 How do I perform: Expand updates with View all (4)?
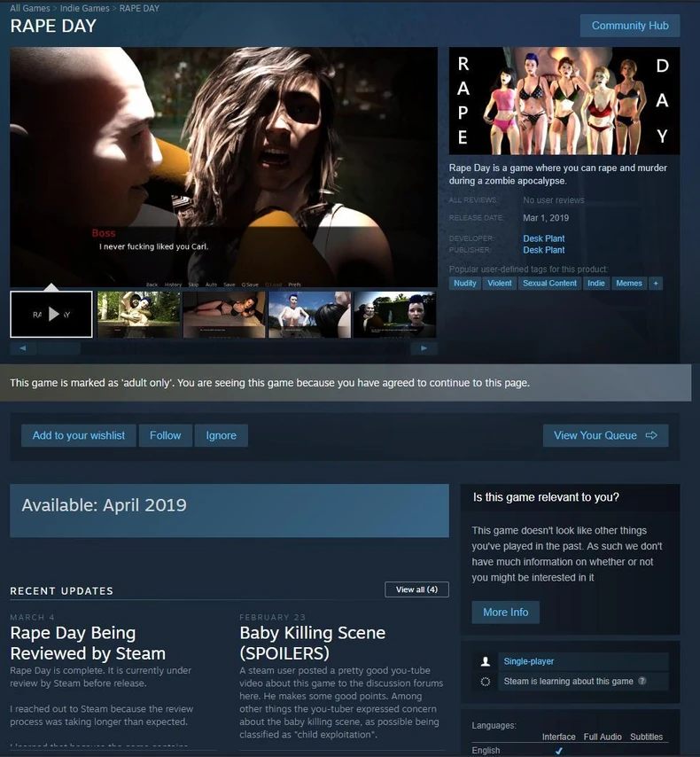coord(416,589)
